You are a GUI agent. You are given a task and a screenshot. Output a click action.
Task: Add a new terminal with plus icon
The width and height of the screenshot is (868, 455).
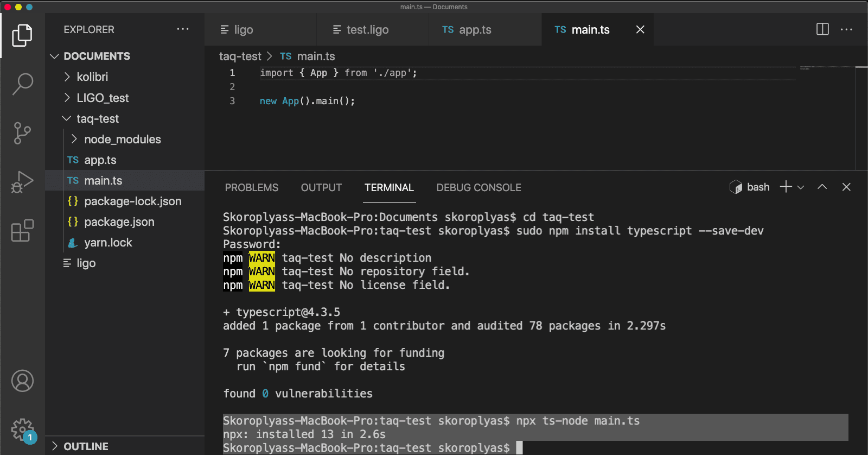pos(786,187)
